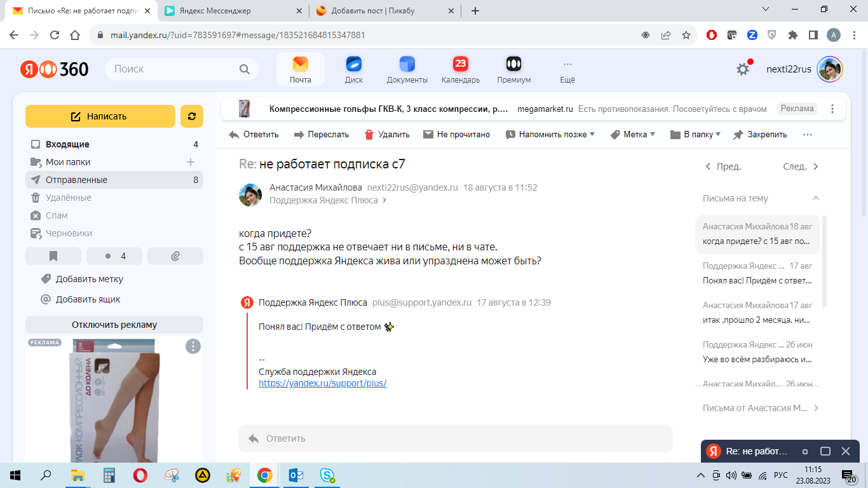Open the Входящие folder
The width and height of the screenshot is (868, 488).
click(x=114, y=144)
